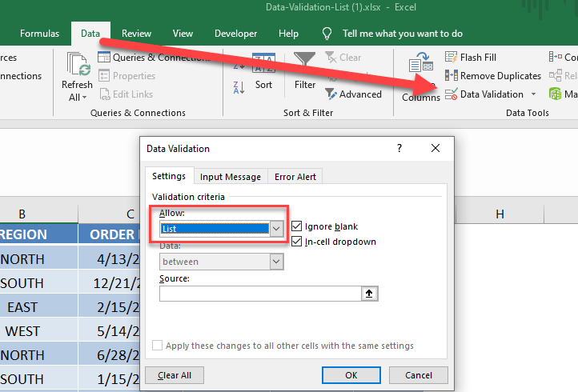Open Advanced filter options
This screenshot has height=392, width=578.
(354, 94)
